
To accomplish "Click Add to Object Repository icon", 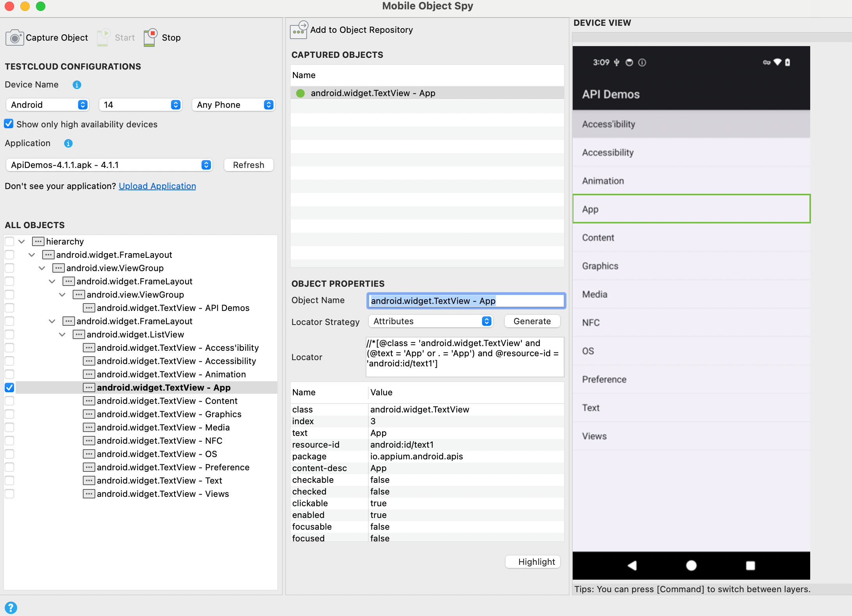I will pos(299,30).
